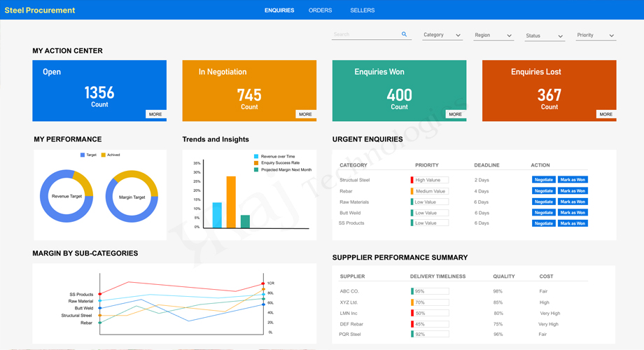The width and height of the screenshot is (644, 350).
Task: Switch to the Orders tab
Action: pyautogui.click(x=320, y=10)
